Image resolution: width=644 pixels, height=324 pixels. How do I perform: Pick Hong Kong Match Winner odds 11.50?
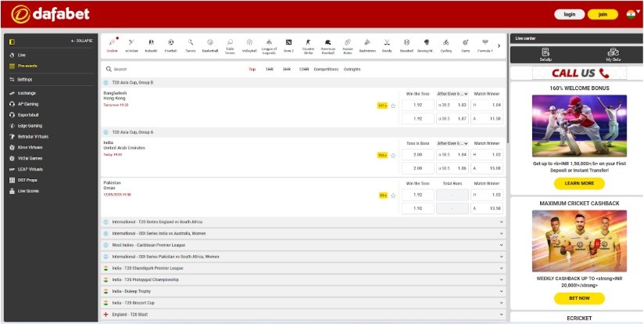487,119
